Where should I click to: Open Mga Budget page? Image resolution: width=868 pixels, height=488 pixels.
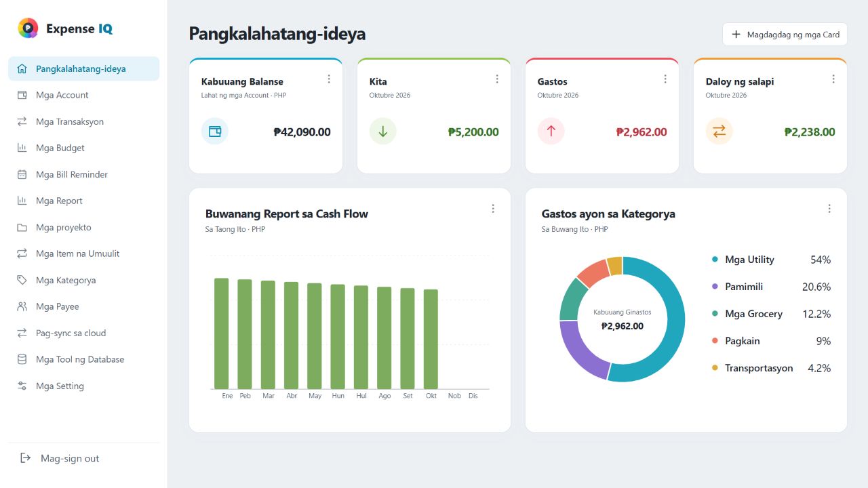[x=84, y=148]
